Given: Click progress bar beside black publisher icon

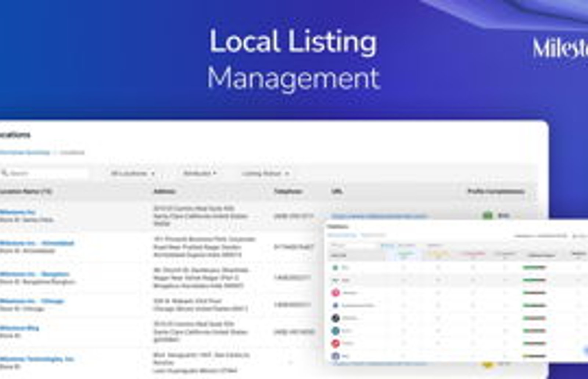Looking at the screenshot, I should pyautogui.click(x=534, y=318).
